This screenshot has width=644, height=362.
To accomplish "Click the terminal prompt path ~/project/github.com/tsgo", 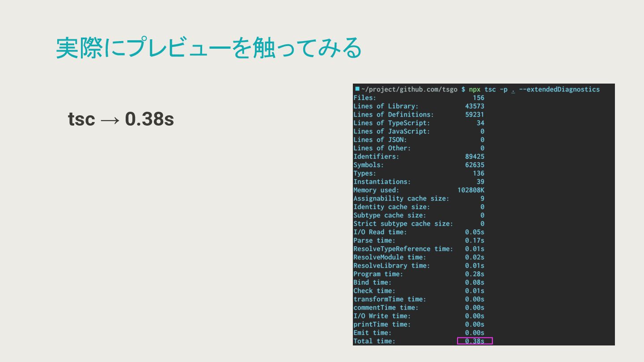I will tap(409, 89).
